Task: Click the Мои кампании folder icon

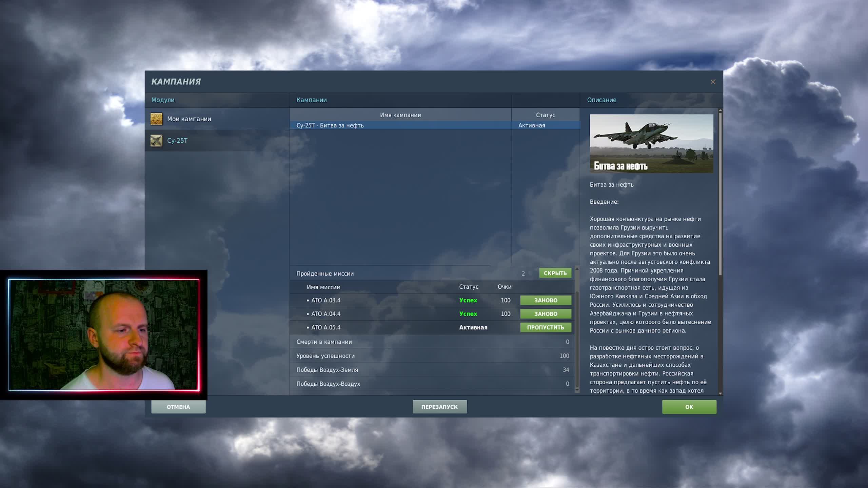Action: [x=156, y=119]
